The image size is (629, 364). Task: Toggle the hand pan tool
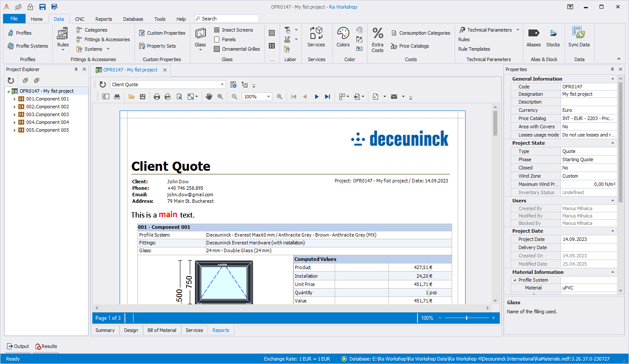209,97
